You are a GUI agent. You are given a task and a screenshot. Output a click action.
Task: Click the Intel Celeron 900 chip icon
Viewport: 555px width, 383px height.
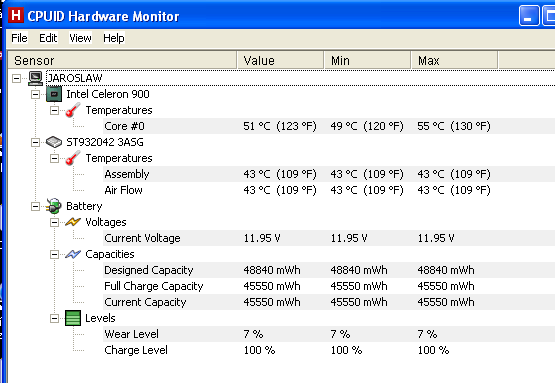coord(54,94)
